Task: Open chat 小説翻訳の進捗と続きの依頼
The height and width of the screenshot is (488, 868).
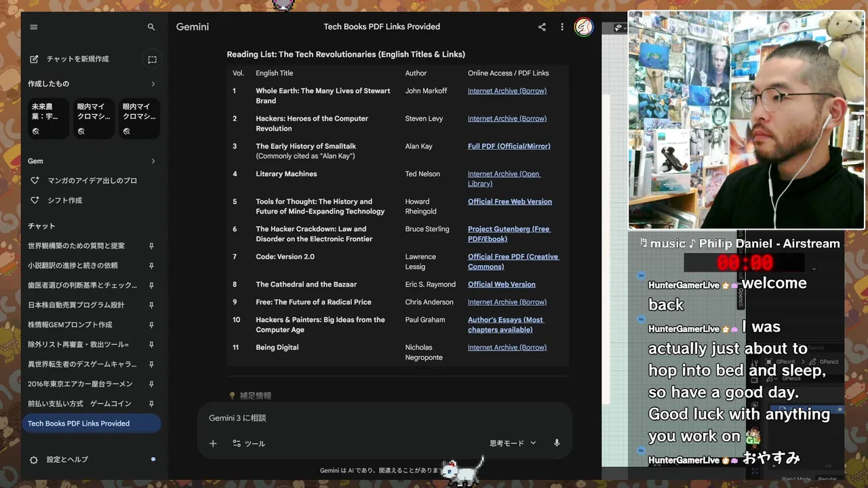Action: (73, 266)
